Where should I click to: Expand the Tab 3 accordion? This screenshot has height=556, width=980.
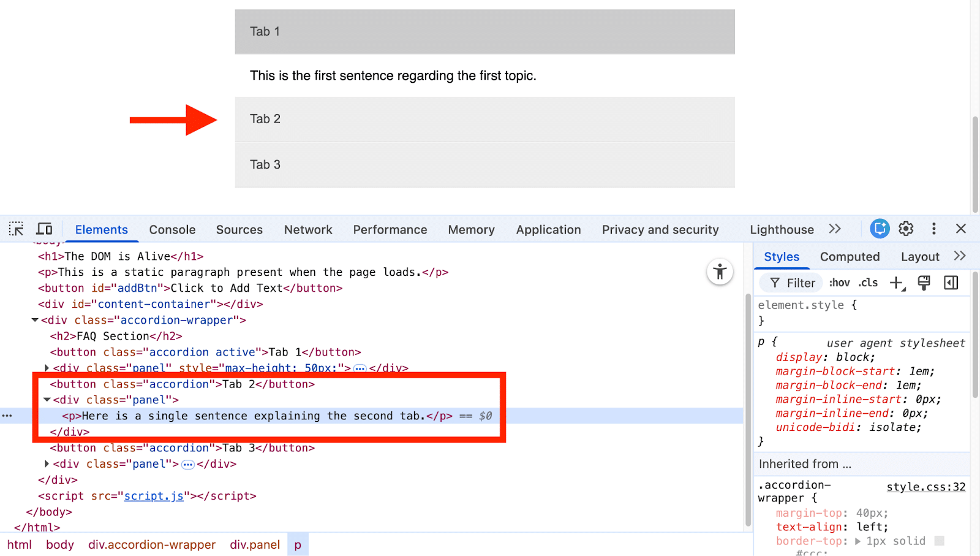coord(484,164)
